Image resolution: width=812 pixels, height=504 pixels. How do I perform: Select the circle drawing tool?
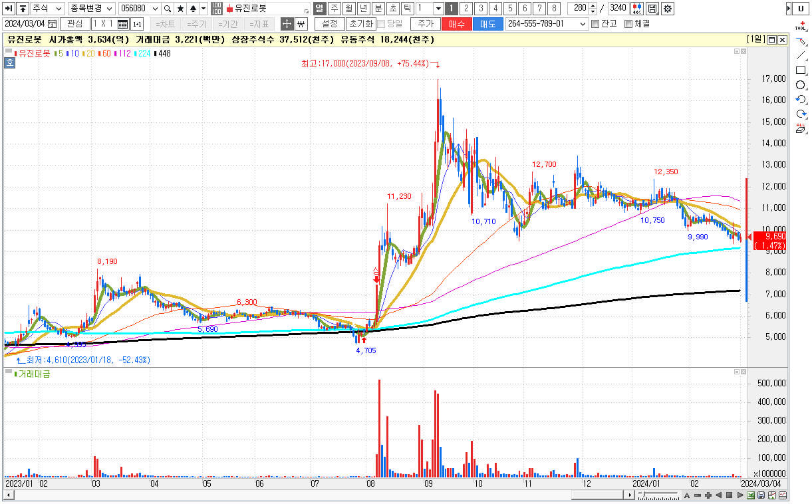(801, 85)
